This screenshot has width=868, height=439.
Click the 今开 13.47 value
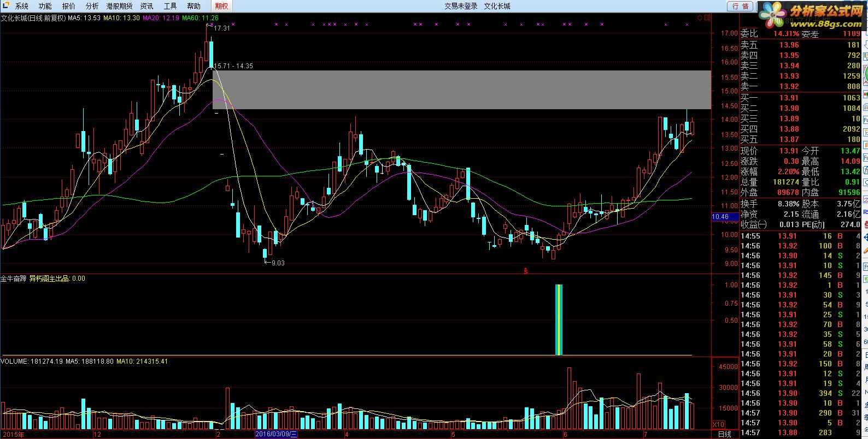tap(850, 151)
